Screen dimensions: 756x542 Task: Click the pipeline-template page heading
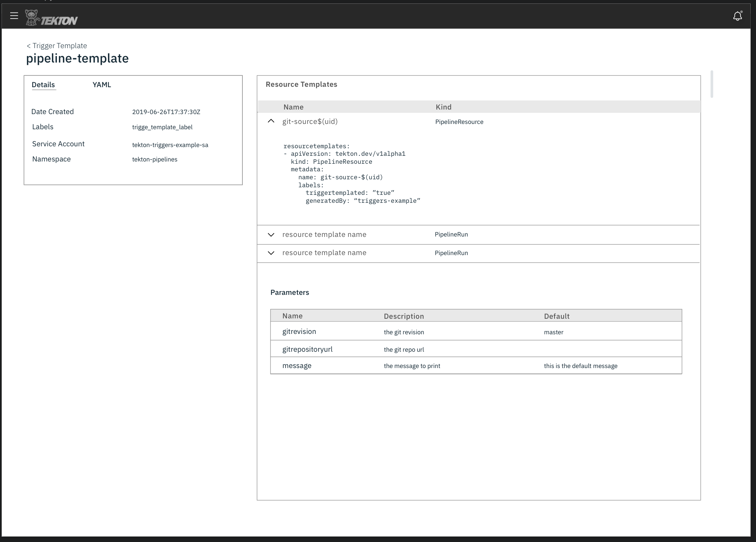(77, 58)
